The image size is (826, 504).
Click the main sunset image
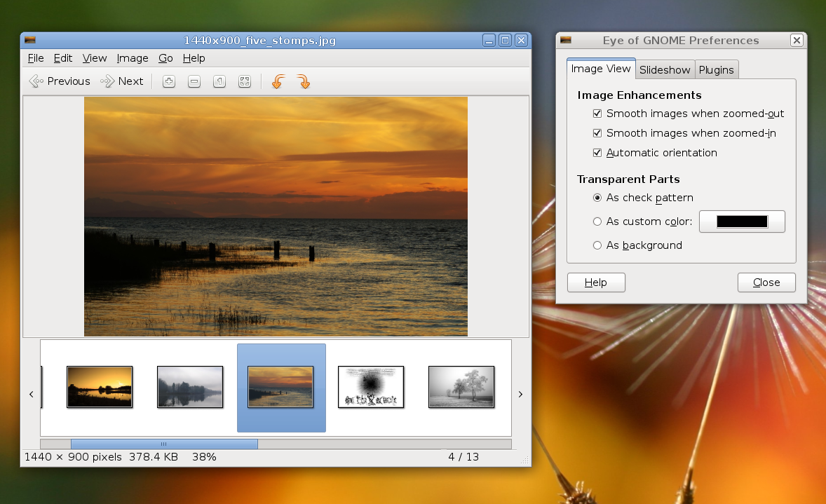pyautogui.click(x=276, y=217)
